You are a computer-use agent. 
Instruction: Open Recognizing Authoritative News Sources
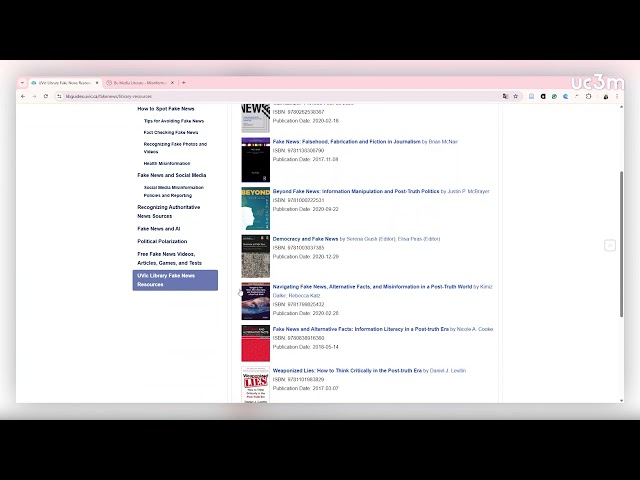pos(169,211)
